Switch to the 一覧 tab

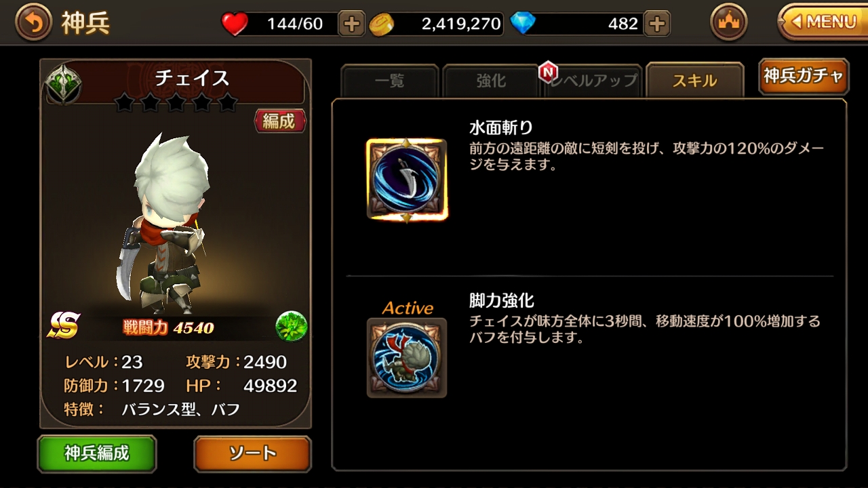(x=390, y=81)
